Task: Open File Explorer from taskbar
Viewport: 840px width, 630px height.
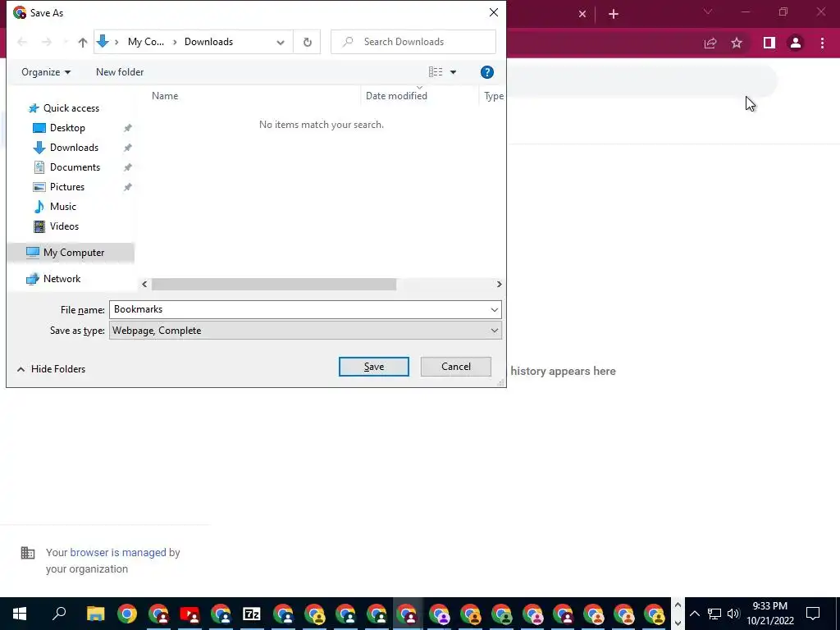Action: (95, 614)
